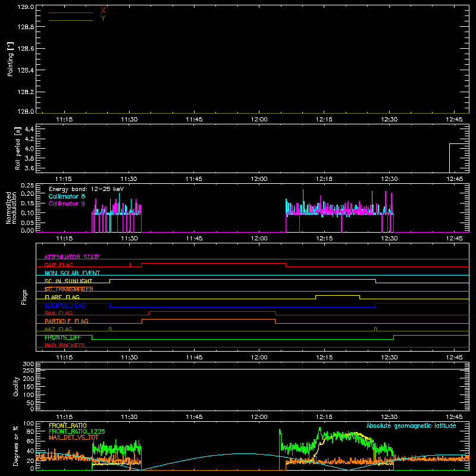Click the "Flags" axis title
476x476 pixels.
24,297
